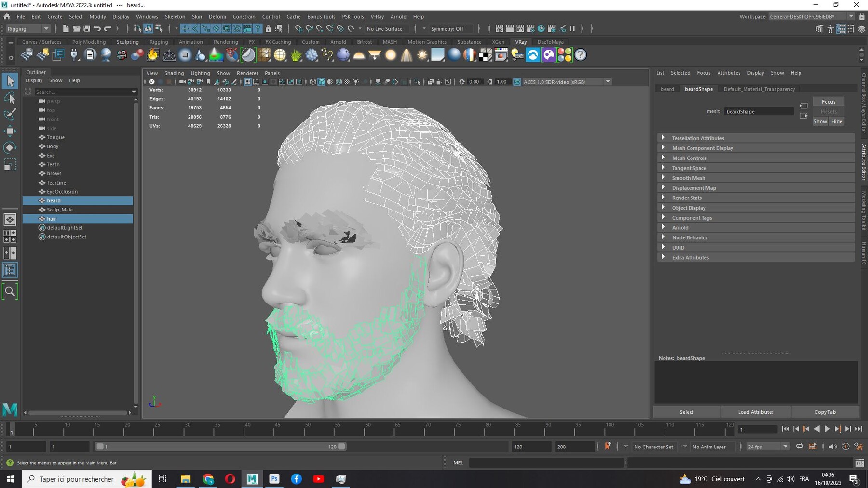Activate the Lasso select tool
Screen dimensions: 868x488
point(10,98)
